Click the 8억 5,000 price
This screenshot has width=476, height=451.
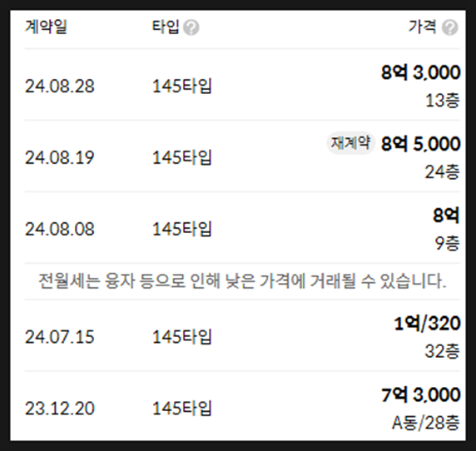click(421, 144)
